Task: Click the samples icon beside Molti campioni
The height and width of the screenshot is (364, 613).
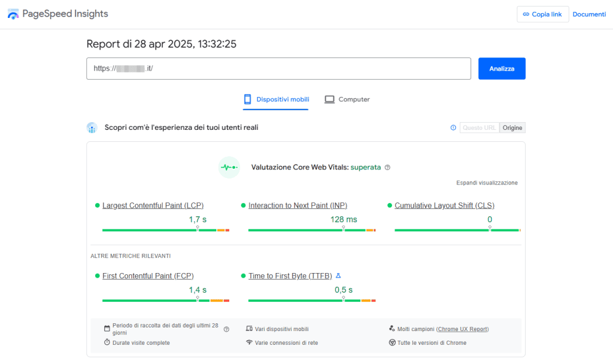Action: pyautogui.click(x=392, y=329)
